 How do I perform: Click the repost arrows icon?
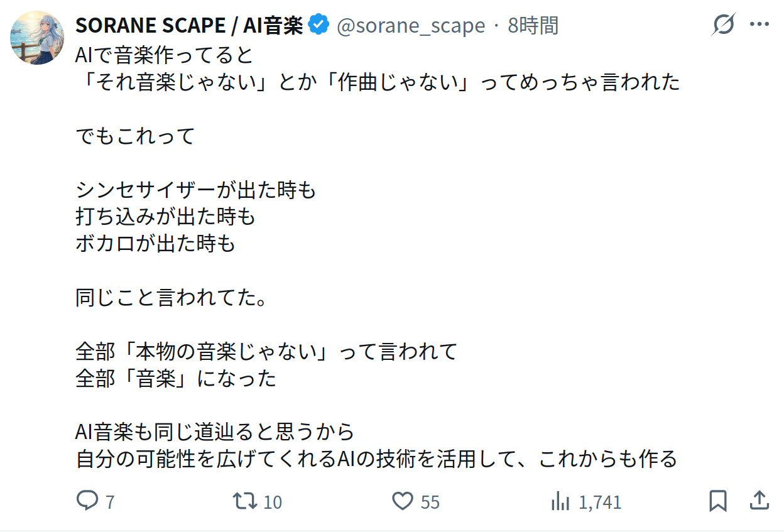pos(244,501)
